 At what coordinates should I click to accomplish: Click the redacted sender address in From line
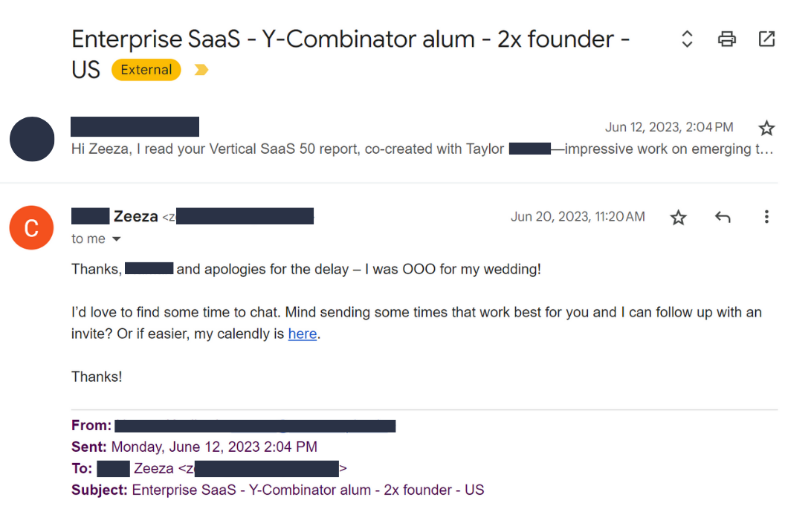pyautogui.click(x=255, y=426)
